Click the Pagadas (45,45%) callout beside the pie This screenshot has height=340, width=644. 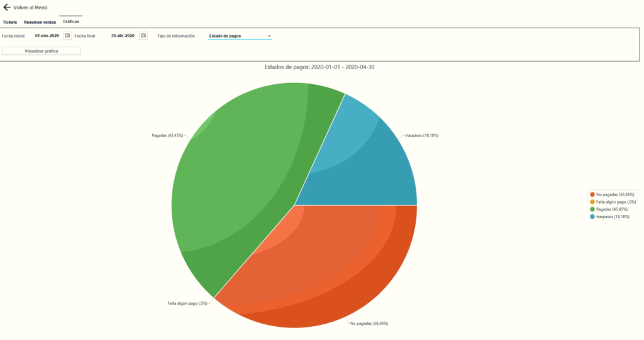[167, 135]
